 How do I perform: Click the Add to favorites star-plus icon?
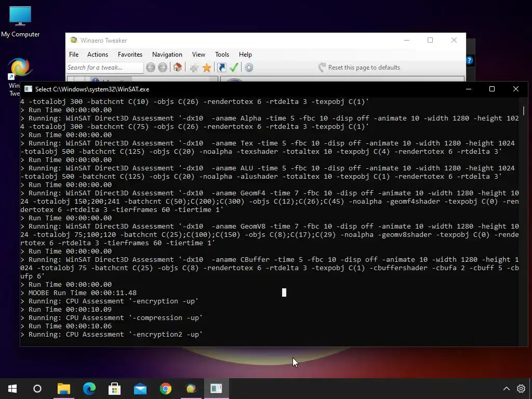(194, 68)
